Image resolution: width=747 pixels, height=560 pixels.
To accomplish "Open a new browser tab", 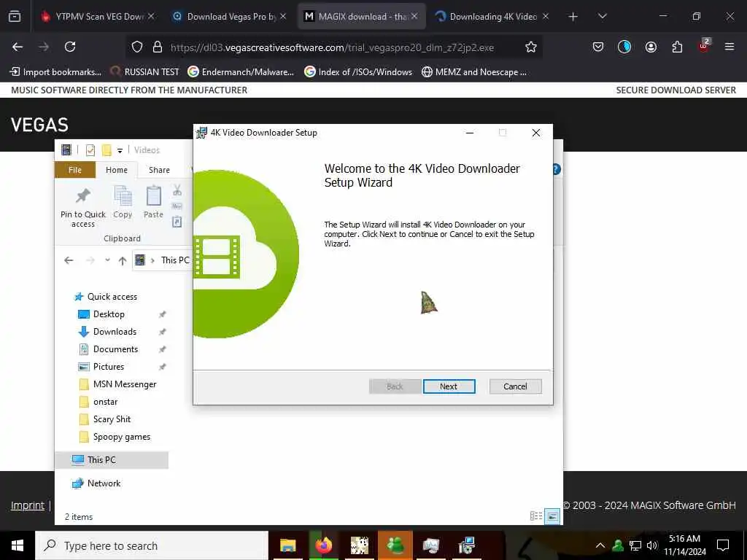I will tap(573, 17).
